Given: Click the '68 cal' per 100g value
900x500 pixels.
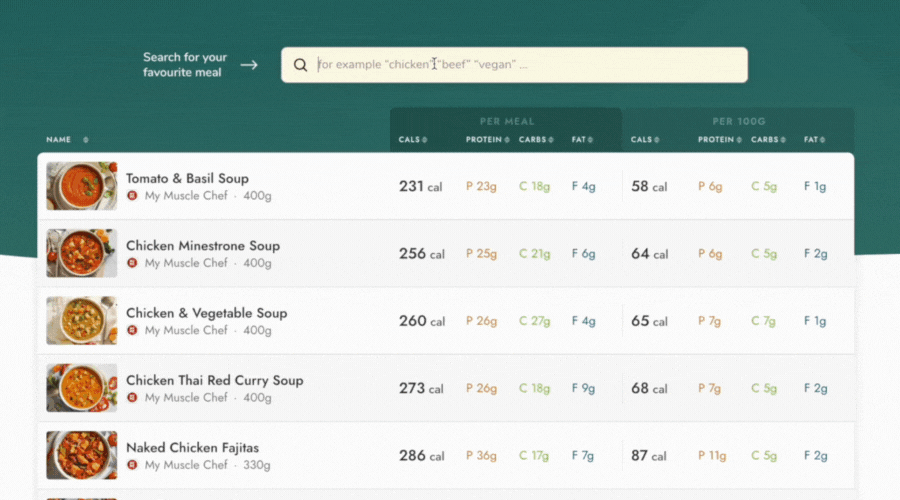Looking at the screenshot, I should coord(649,389).
